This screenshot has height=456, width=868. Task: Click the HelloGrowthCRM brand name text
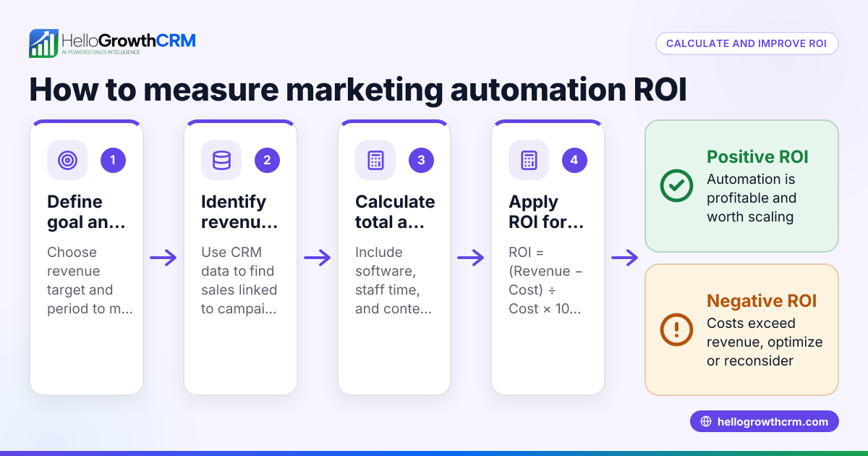click(x=129, y=40)
